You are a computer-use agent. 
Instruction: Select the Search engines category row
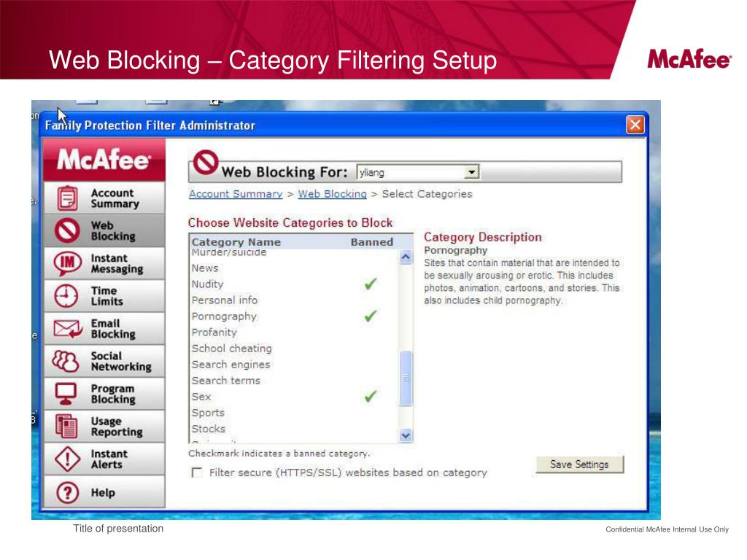tap(293, 365)
